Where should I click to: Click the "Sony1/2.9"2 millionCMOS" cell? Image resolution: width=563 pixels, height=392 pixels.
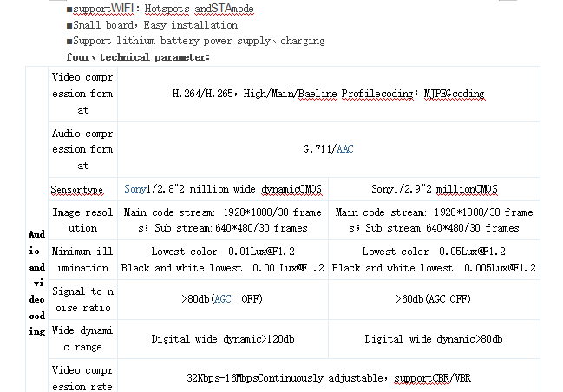click(x=435, y=189)
